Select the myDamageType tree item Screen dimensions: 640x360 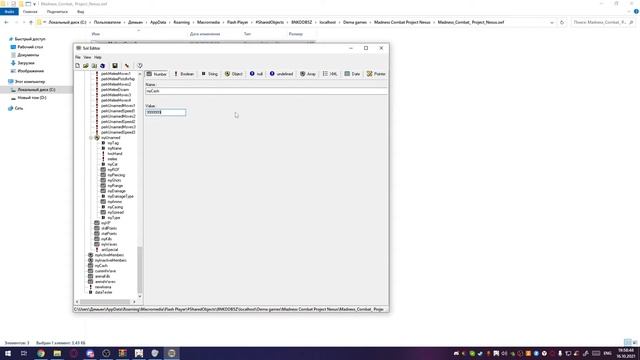click(x=120, y=196)
